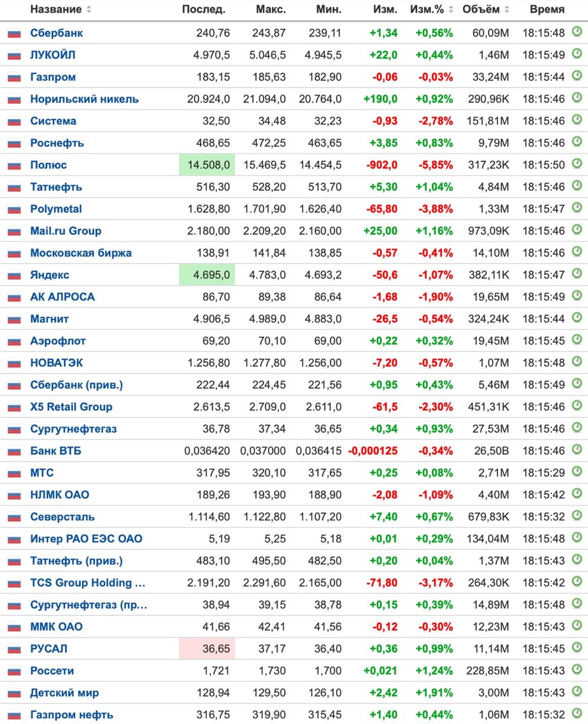This screenshot has width=588, height=724.
Task: Open the Polymetal stock link
Action: point(56,209)
